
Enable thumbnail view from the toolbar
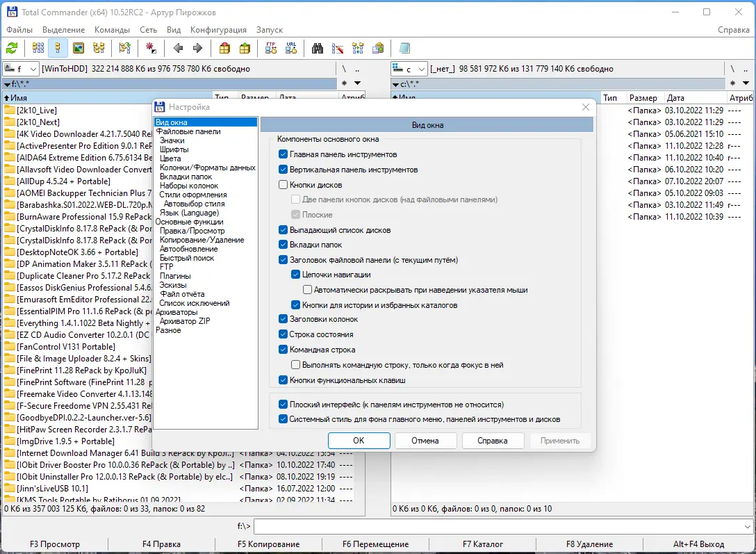(78, 48)
